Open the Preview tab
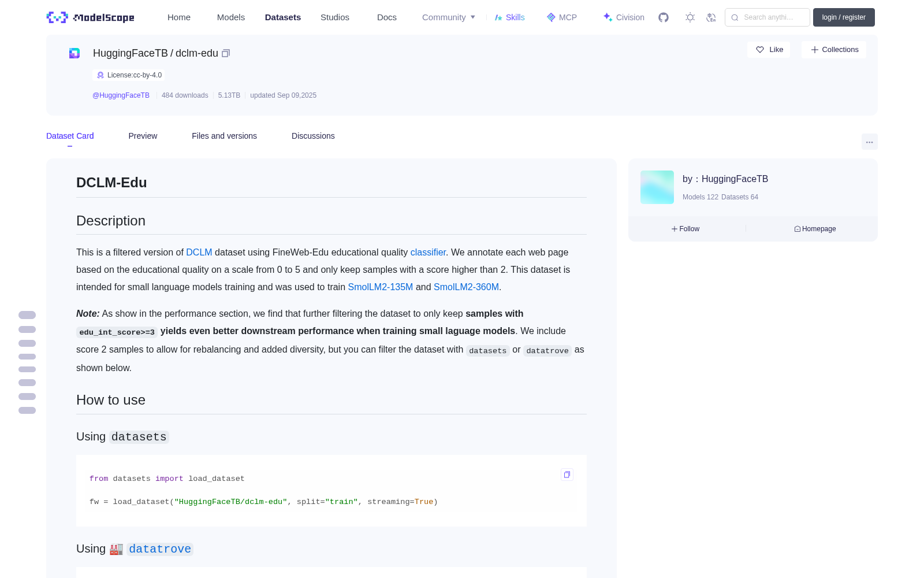 click(x=143, y=136)
